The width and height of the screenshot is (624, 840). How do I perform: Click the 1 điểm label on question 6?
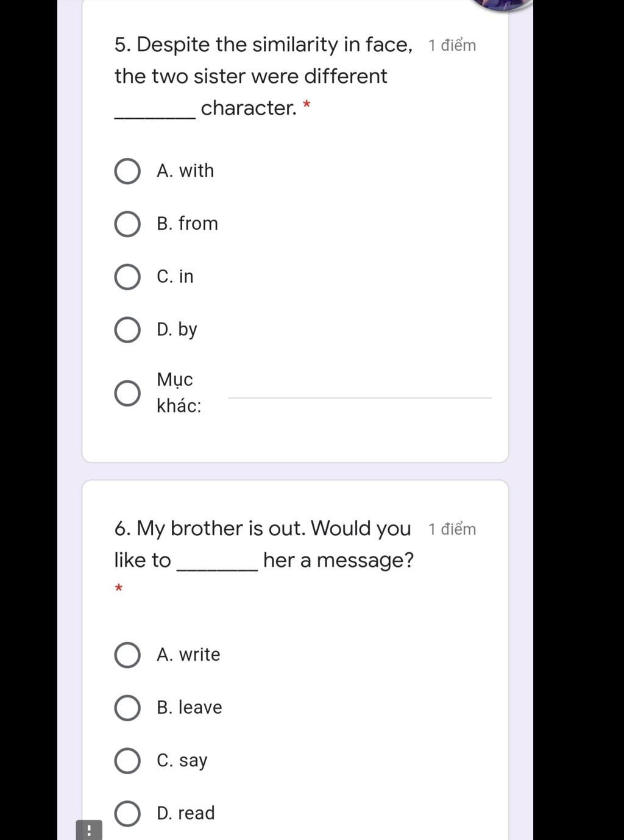pyautogui.click(x=452, y=529)
